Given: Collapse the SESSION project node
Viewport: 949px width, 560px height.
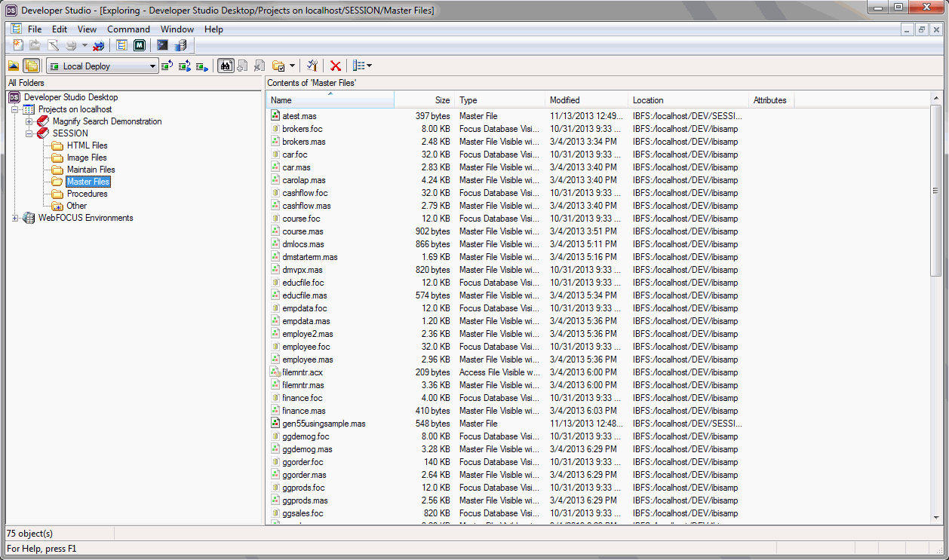Looking at the screenshot, I should (x=29, y=133).
